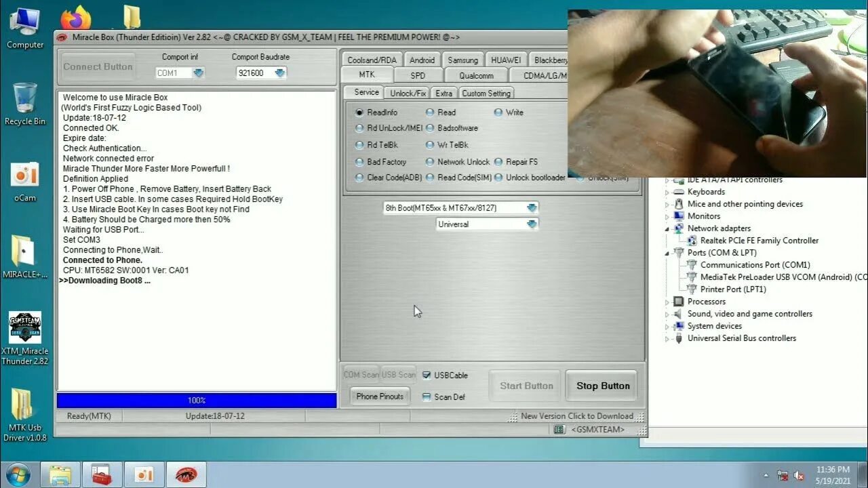
Task: Select the System devices icon
Action: [x=679, y=326]
